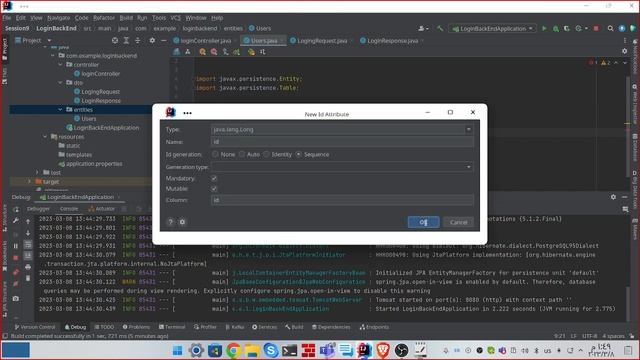Viewport: 640px width, 360px height.
Task: Open the Type dropdown arrow
Action: [x=469, y=129]
